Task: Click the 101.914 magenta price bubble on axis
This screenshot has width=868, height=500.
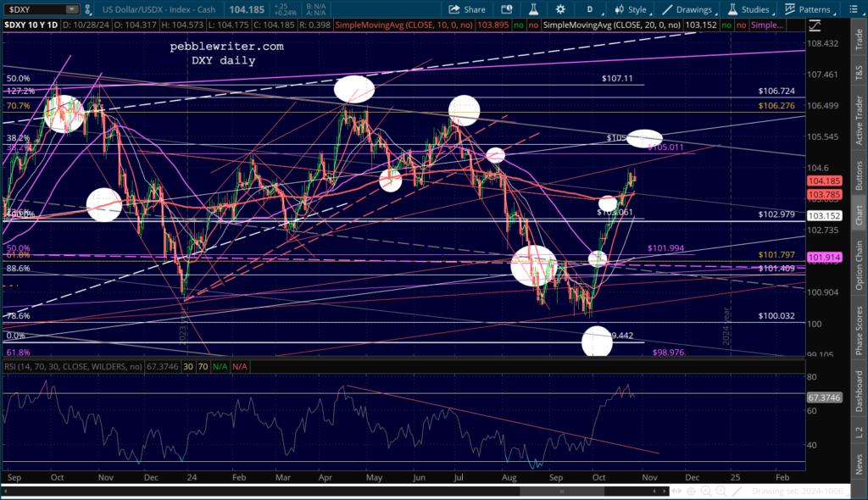Action: tap(824, 258)
